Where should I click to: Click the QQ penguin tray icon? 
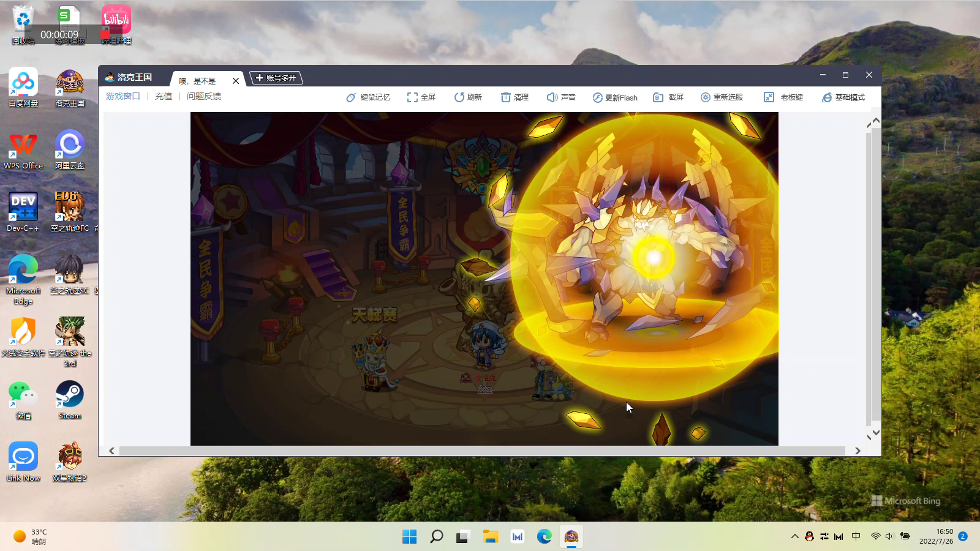coord(809,536)
